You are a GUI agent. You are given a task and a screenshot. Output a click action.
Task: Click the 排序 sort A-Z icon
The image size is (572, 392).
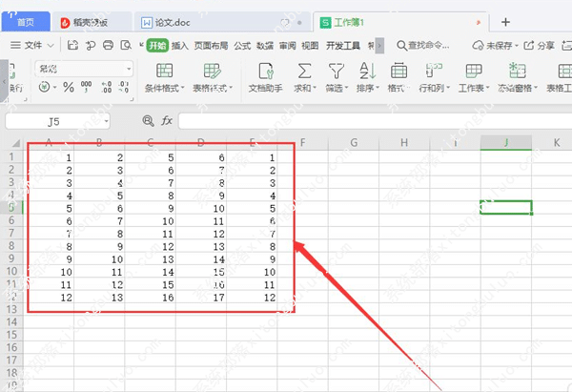[x=365, y=71]
